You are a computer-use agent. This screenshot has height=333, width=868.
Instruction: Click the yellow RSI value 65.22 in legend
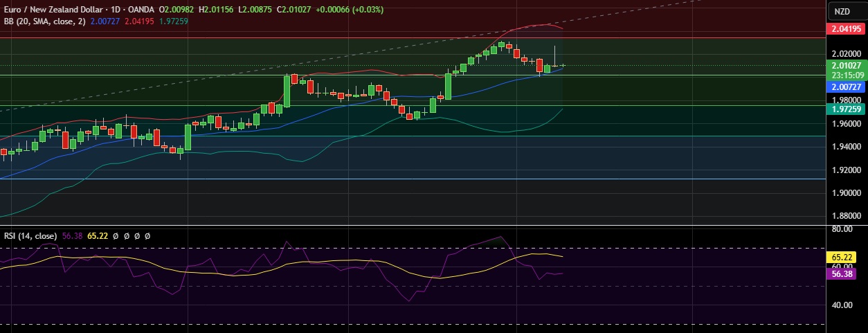[x=97, y=235]
